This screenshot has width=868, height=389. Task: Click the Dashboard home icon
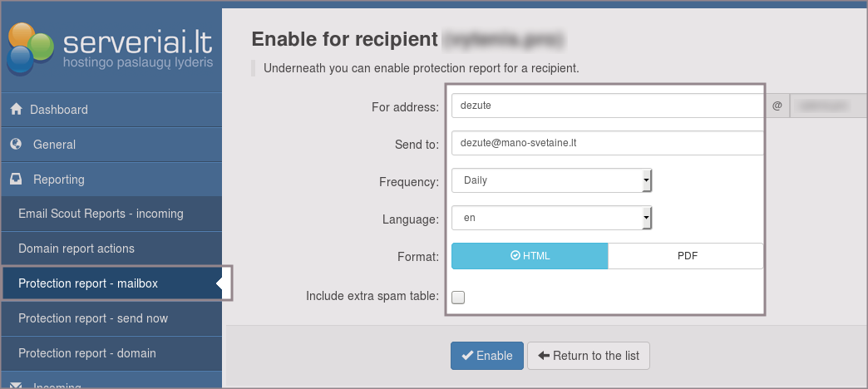pyautogui.click(x=16, y=110)
